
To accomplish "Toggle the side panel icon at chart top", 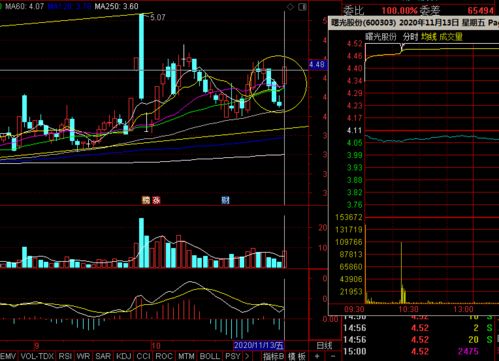I will pyautogui.click(x=303, y=7).
